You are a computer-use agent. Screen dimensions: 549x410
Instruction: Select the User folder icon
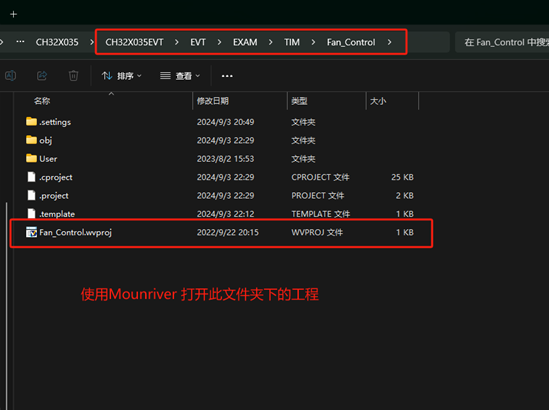coord(31,158)
